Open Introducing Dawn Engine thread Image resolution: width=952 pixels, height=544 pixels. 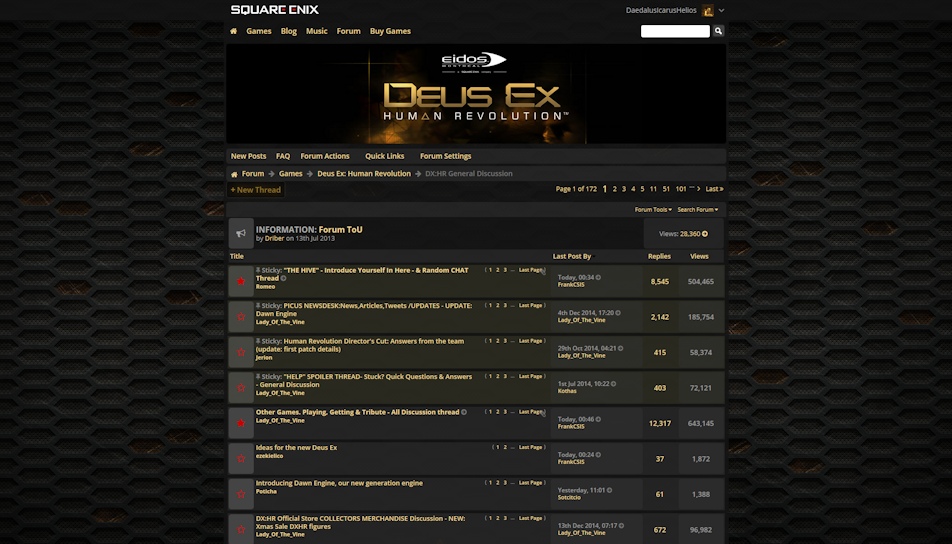tap(339, 483)
